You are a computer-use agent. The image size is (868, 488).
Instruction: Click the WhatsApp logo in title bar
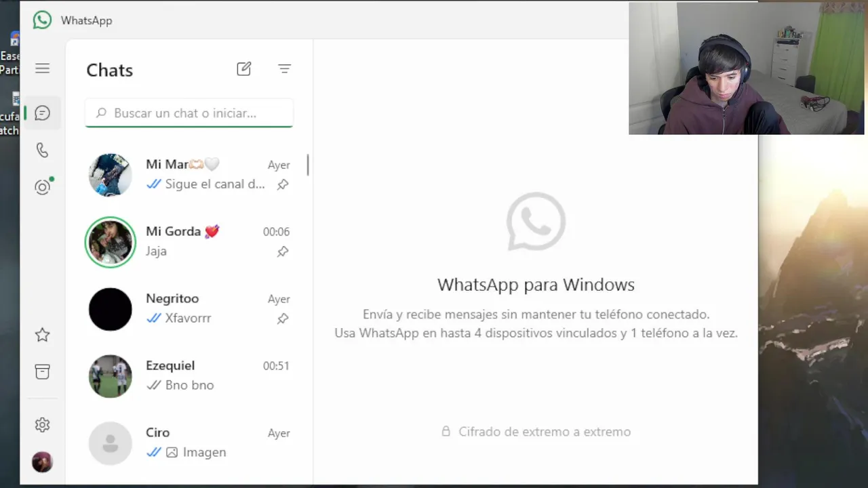[x=42, y=20]
